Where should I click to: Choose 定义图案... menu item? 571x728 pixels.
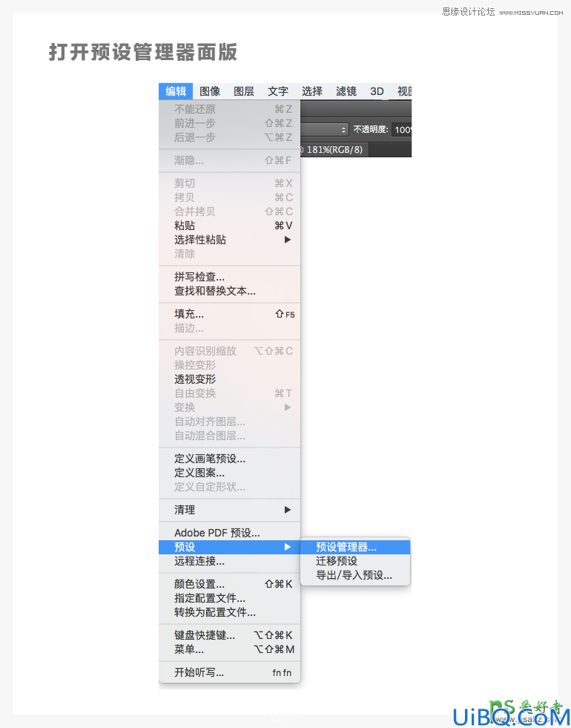[230, 473]
